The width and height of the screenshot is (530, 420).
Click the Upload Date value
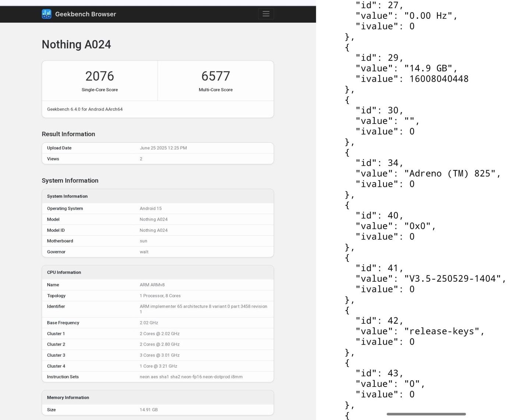pos(163,148)
